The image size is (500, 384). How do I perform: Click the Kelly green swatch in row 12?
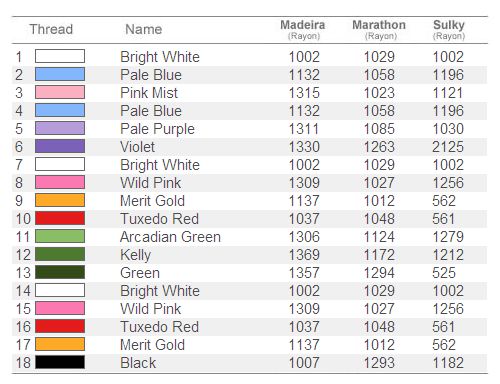pos(60,254)
